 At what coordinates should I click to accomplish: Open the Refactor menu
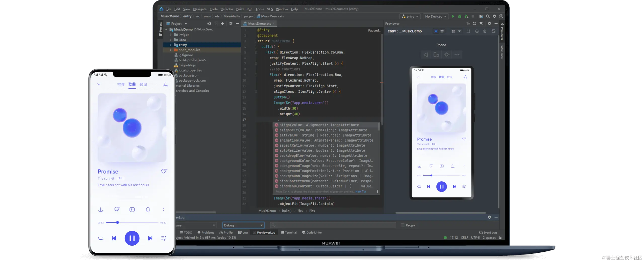(x=227, y=9)
